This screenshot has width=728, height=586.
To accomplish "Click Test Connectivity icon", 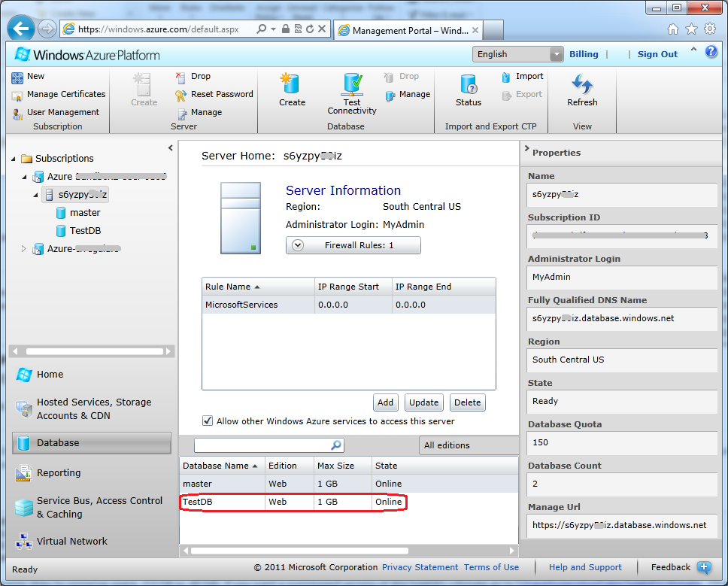I will click(353, 84).
